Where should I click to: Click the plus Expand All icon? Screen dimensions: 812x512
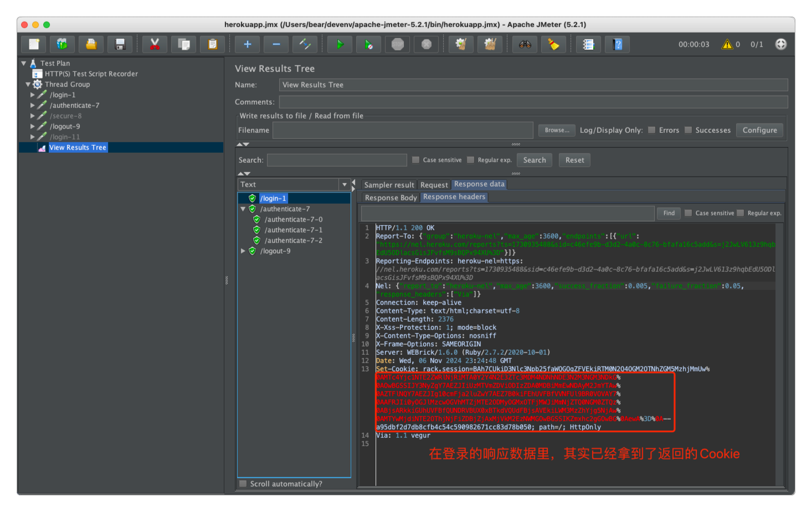248,44
